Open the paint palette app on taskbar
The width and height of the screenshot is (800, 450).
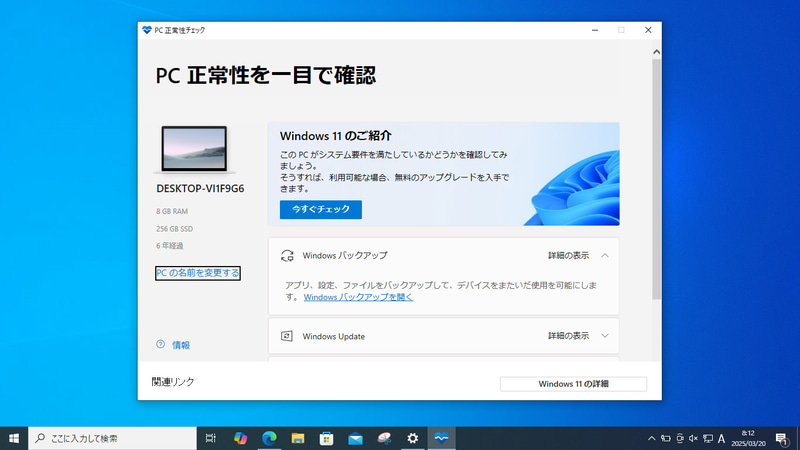(384, 438)
